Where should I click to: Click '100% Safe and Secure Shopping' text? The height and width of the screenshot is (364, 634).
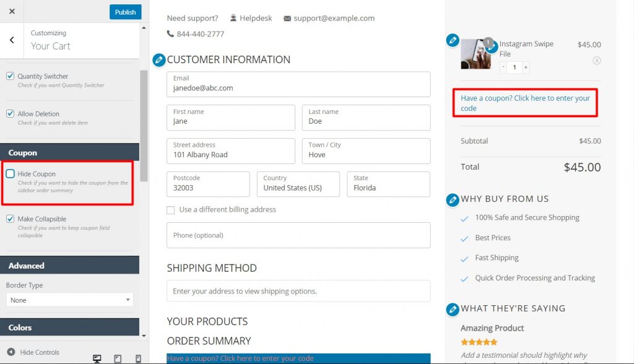click(x=528, y=217)
